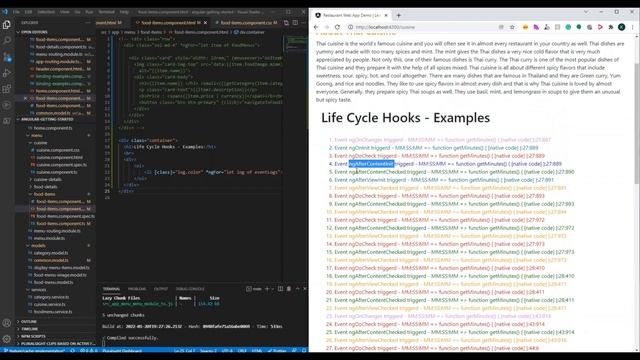
Task: Switch to the DEBUG CONSOLE panel tab
Action: pyautogui.click(x=190, y=289)
